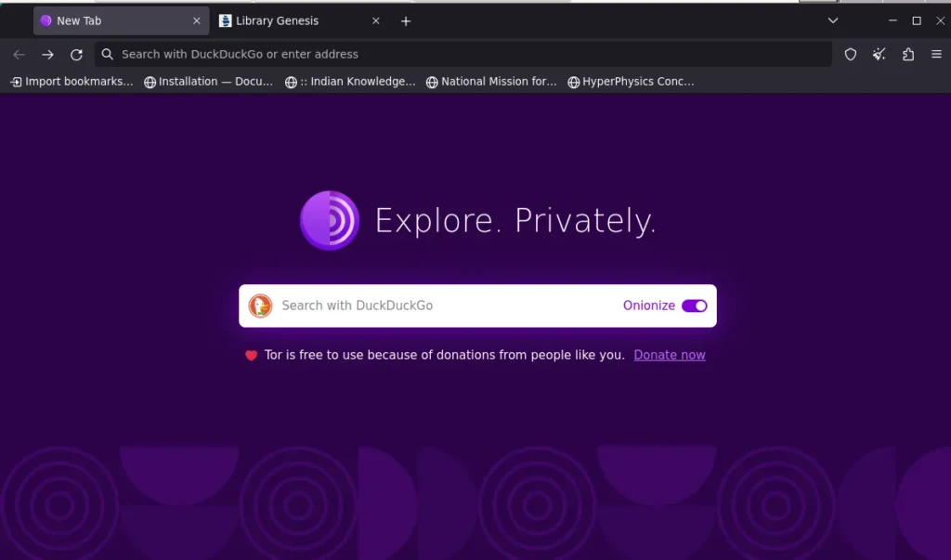Switch to the Library Genesis tab
951x560 pixels.
tap(300, 20)
